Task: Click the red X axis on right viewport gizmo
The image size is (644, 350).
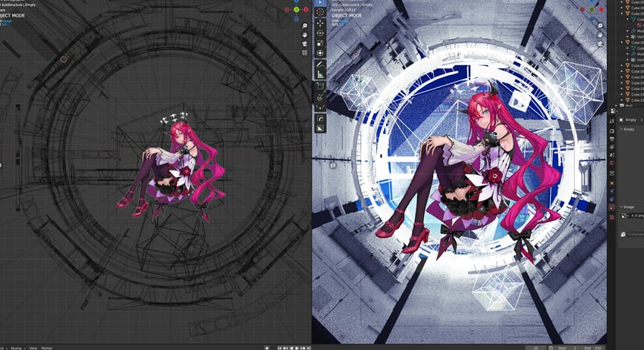Action: point(602,9)
